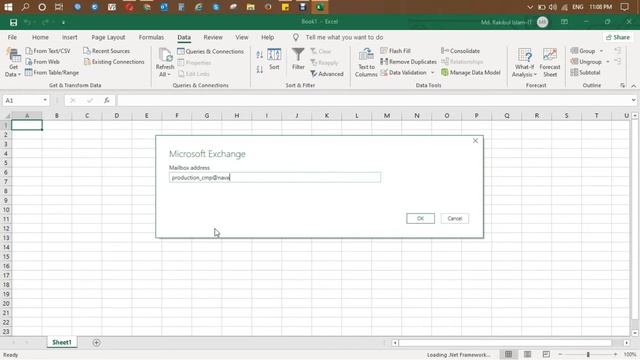Sort ascending A to Z
640x360 pixels.
[x=260, y=55]
